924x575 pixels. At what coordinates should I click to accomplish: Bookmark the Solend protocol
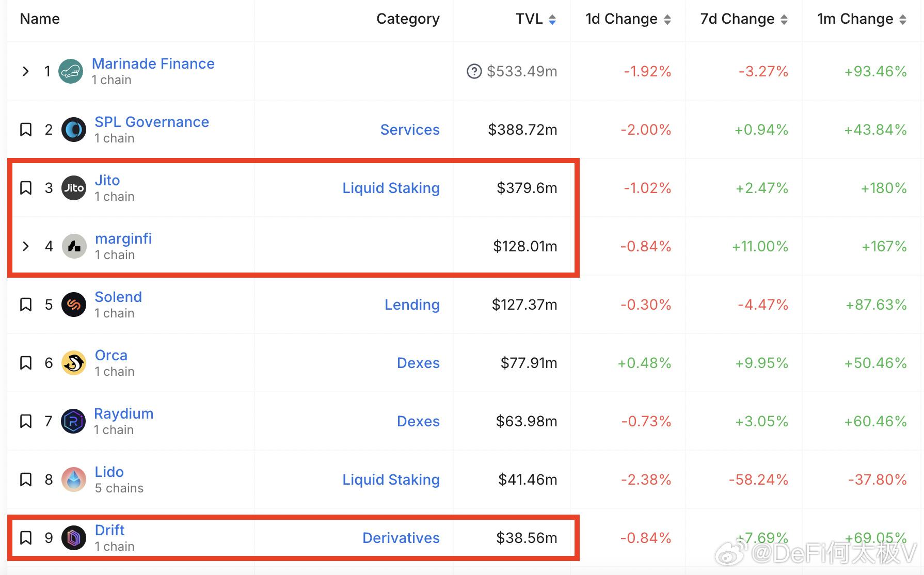pos(26,305)
